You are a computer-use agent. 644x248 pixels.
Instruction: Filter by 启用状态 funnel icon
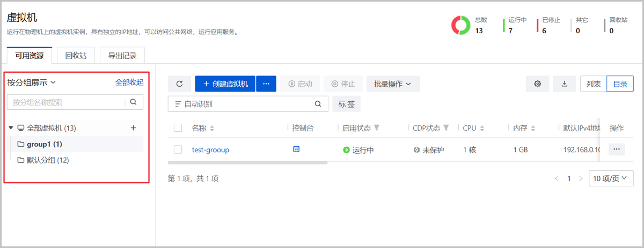(x=377, y=128)
